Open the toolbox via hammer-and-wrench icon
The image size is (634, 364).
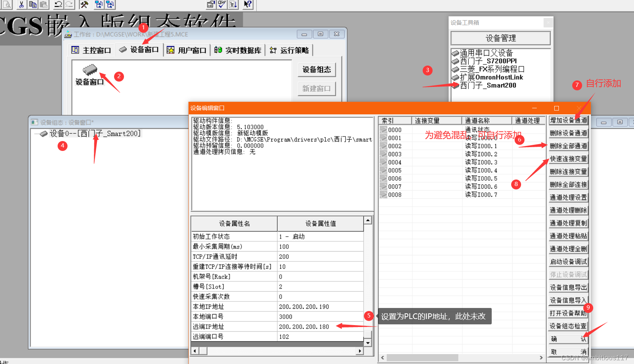[84, 5]
